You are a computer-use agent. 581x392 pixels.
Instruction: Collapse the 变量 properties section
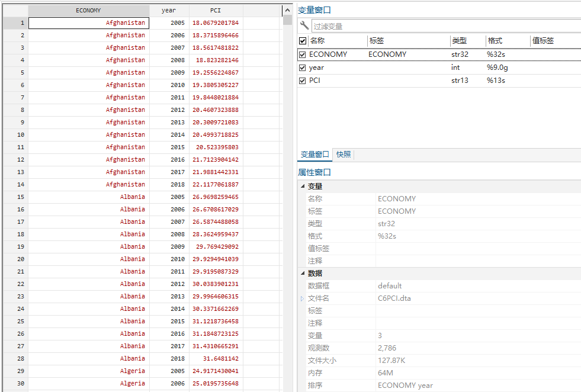pyautogui.click(x=303, y=187)
